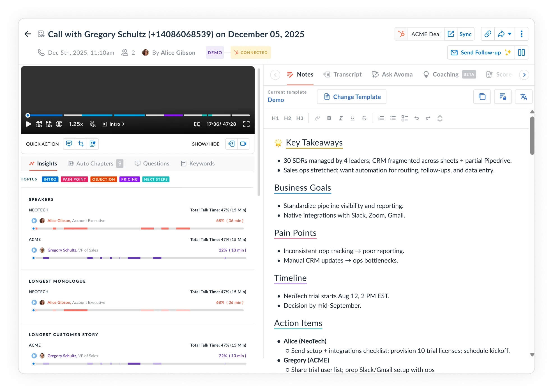Sync the ACME Deal with HubSpot
553x392 pixels.
[x=466, y=34]
